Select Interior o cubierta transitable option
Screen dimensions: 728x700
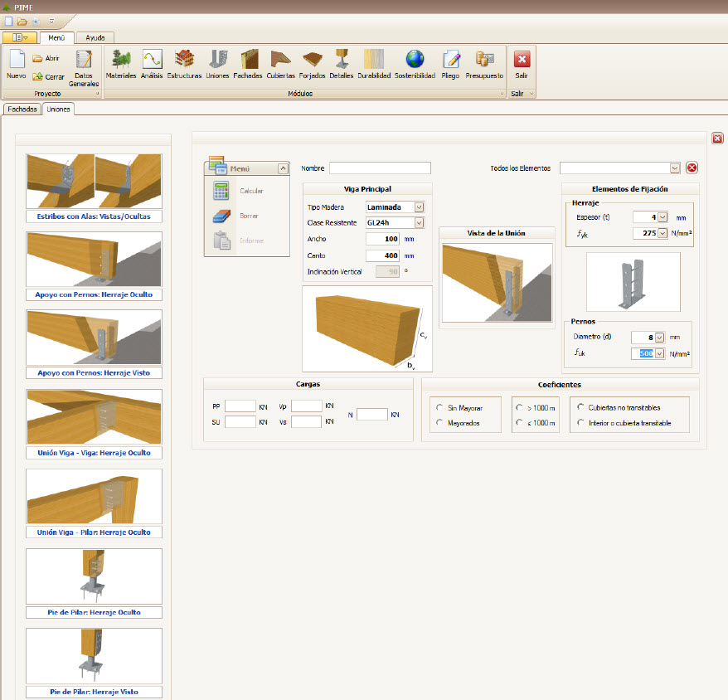pos(580,423)
